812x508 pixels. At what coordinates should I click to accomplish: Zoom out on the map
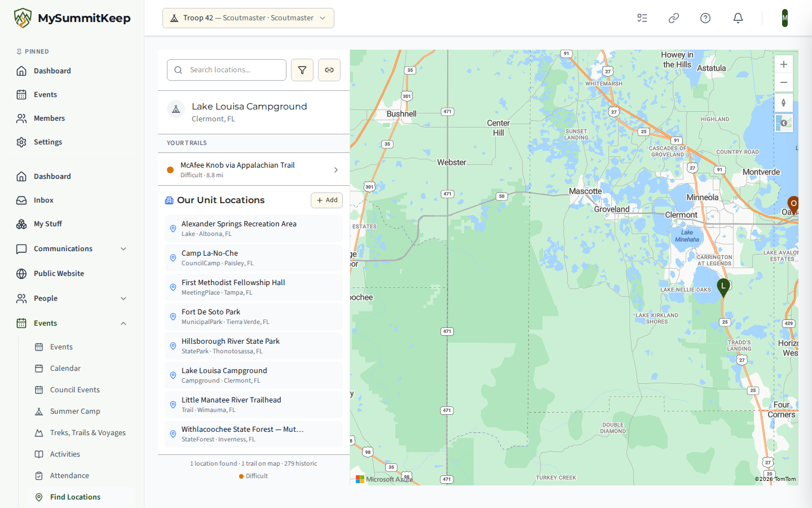[x=784, y=82]
